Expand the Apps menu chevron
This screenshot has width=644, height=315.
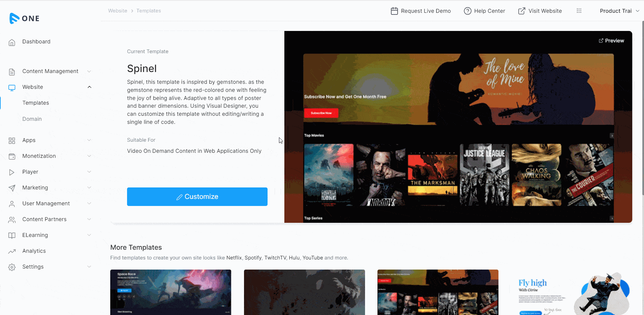click(89, 140)
